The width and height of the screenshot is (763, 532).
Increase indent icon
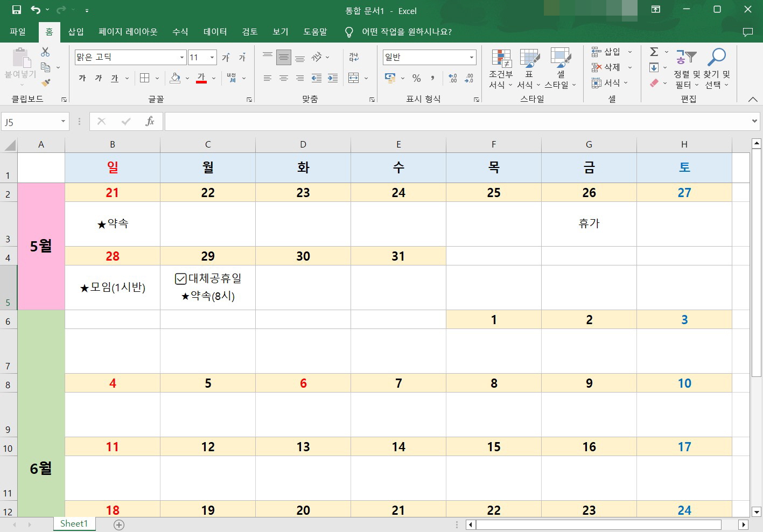tap(333, 78)
